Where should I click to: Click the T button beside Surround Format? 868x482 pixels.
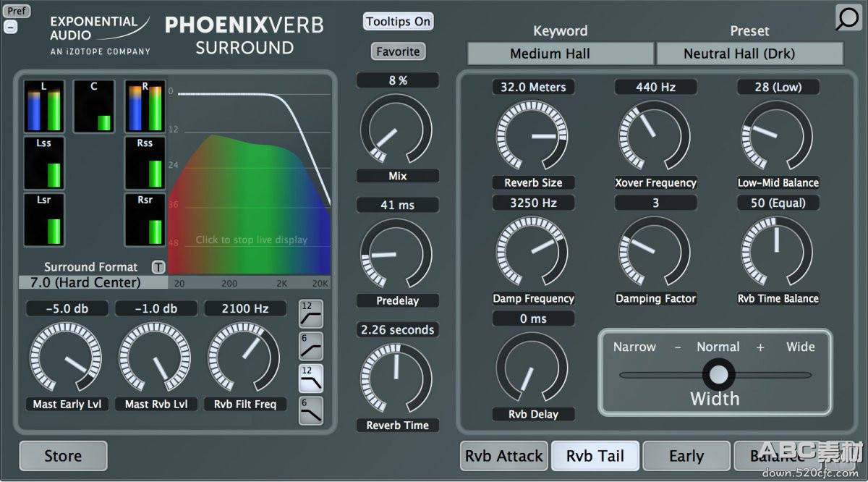point(158,267)
